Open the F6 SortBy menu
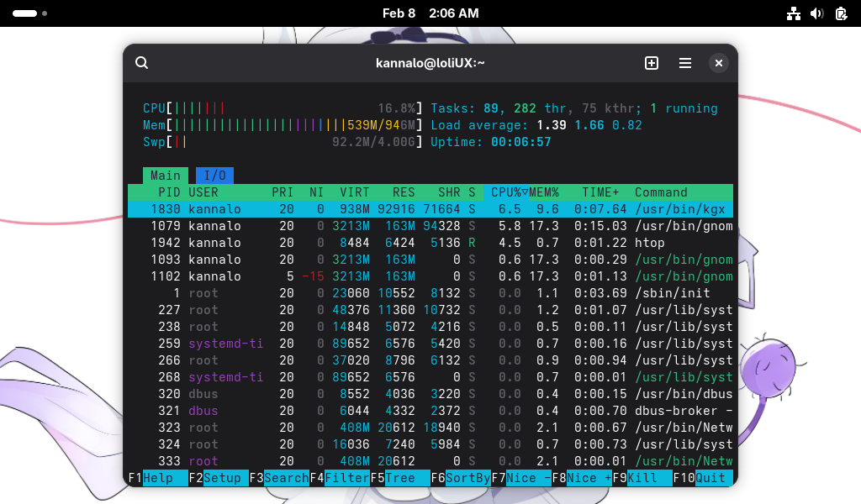Viewport: 861px width, 504px height. coord(461,478)
